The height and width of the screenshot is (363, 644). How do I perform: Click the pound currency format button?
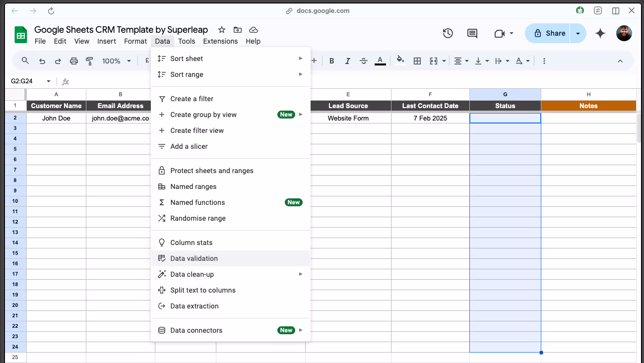pos(147,61)
